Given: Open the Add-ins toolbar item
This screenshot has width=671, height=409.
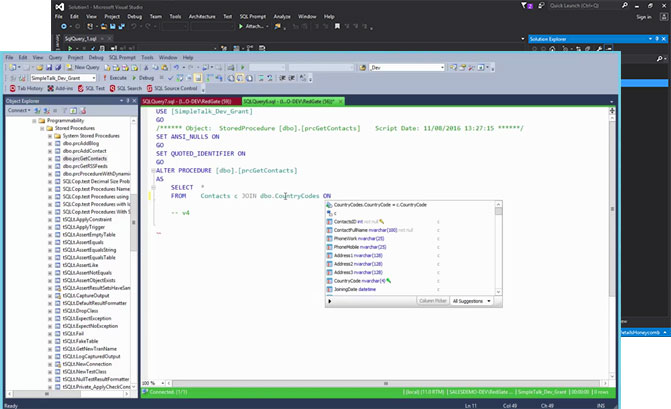Looking at the screenshot, I should tap(60, 89).
